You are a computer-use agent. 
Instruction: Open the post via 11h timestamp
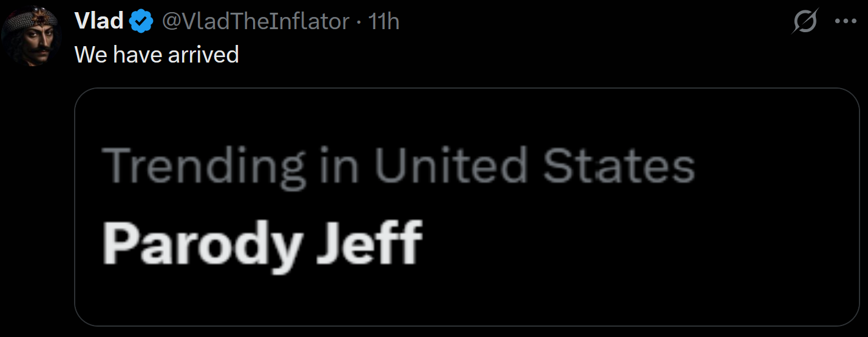(x=384, y=22)
